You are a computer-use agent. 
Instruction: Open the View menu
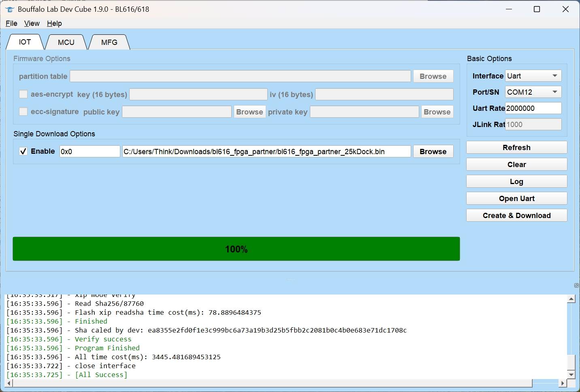pos(32,23)
